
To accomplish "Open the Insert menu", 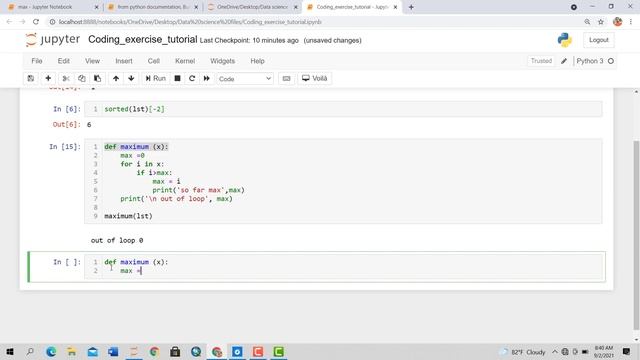I will [x=124, y=61].
